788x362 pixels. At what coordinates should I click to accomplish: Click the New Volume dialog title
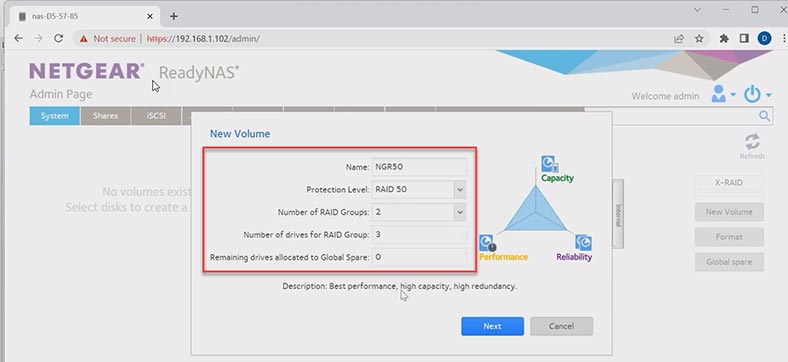[x=240, y=134]
